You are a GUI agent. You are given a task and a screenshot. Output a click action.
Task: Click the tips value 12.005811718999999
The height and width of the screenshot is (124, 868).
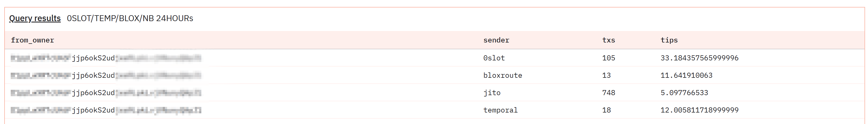699,110
